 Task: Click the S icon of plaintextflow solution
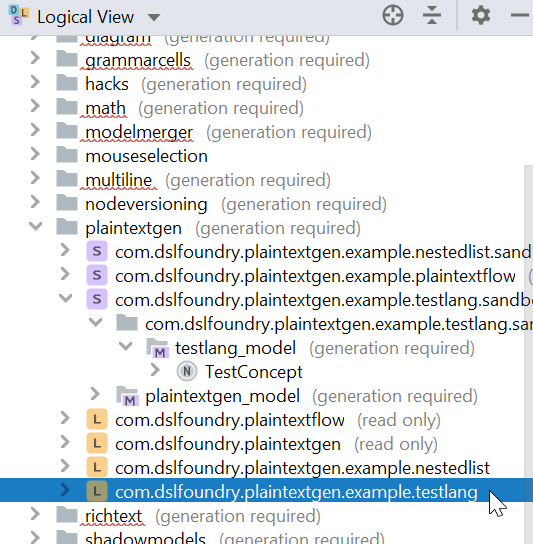[x=97, y=276]
